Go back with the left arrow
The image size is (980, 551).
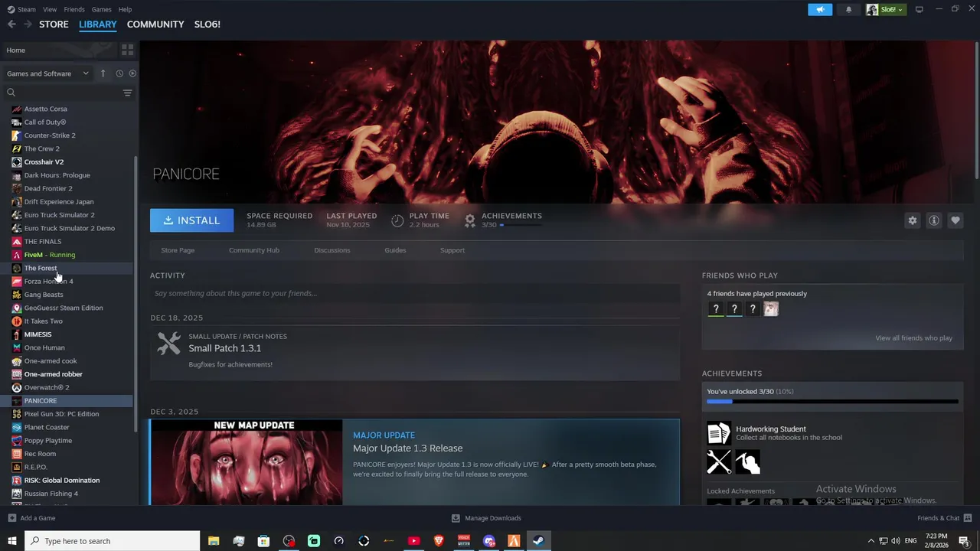(x=11, y=24)
